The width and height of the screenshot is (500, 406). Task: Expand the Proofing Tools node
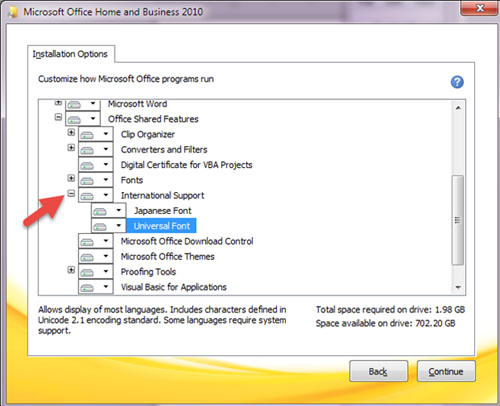tap(71, 270)
